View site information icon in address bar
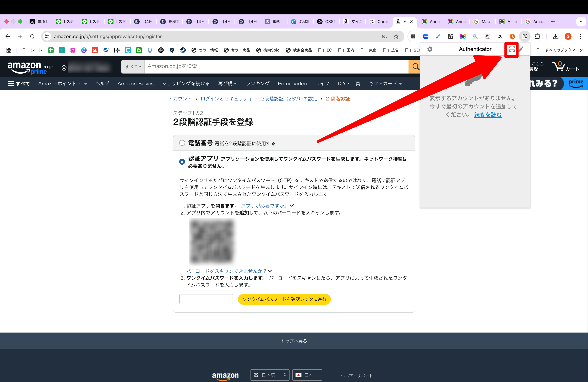Image resolution: width=588 pixels, height=382 pixels. click(47, 37)
